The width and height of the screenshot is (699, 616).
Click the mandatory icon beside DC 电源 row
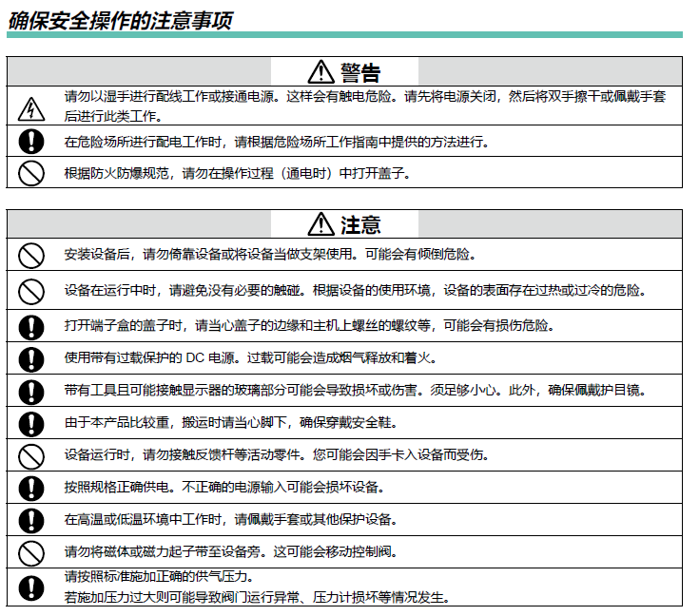(x=32, y=358)
